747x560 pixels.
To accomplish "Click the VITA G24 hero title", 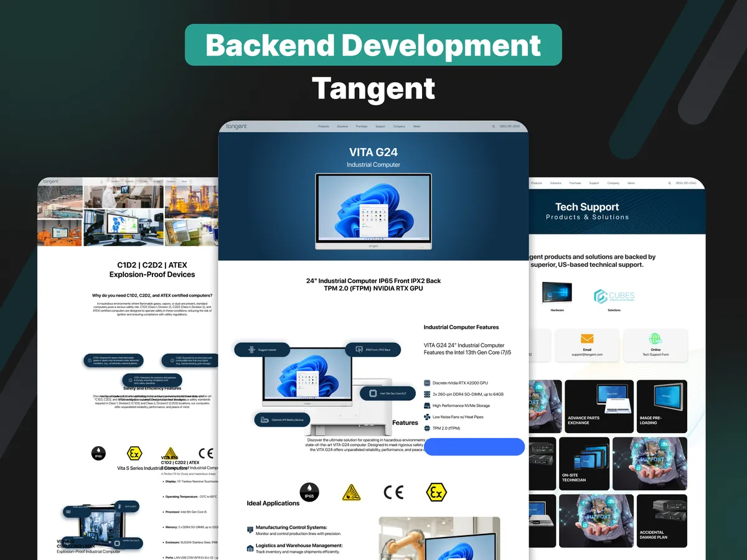I will (x=373, y=152).
